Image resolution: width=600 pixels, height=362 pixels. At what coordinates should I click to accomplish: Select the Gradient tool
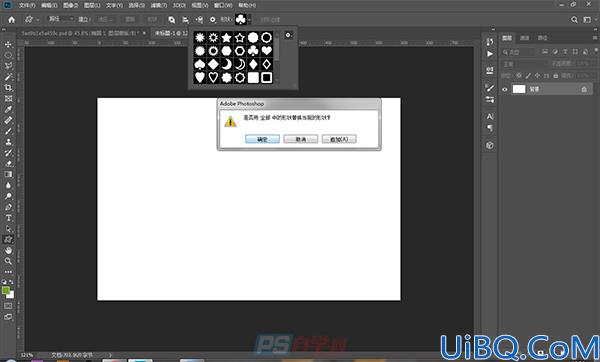[8, 174]
